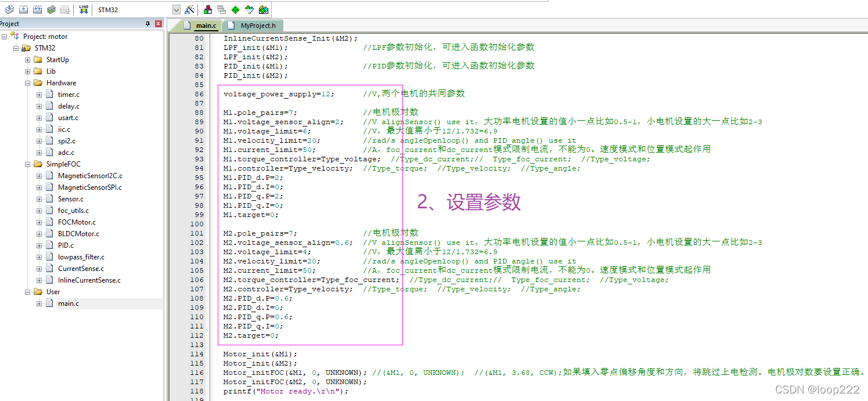Collapse the SimpleFOC folder
868x401 pixels.
tap(27, 164)
